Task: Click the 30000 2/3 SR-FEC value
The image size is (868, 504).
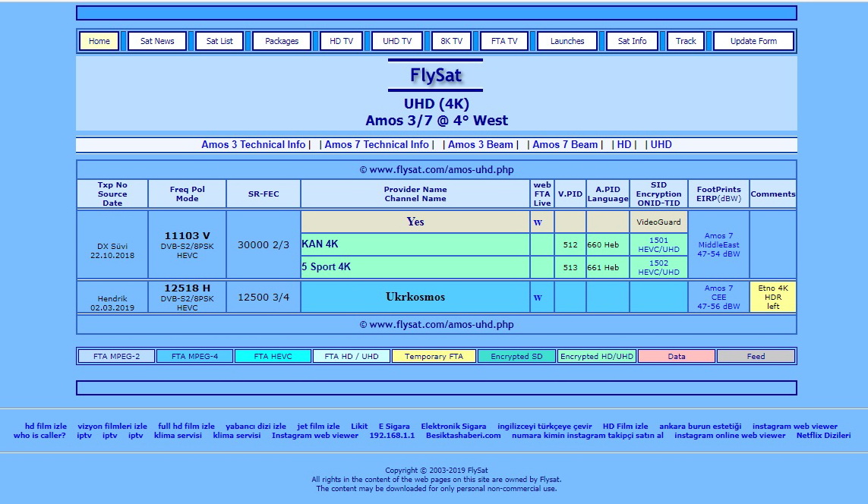Action: point(264,244)
